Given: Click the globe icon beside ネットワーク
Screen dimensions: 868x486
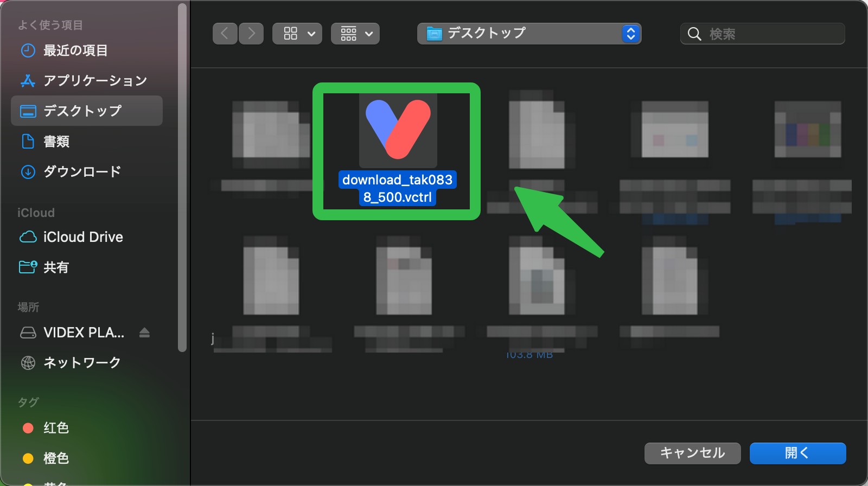Looking at the screenshot, I should point(28,363).
